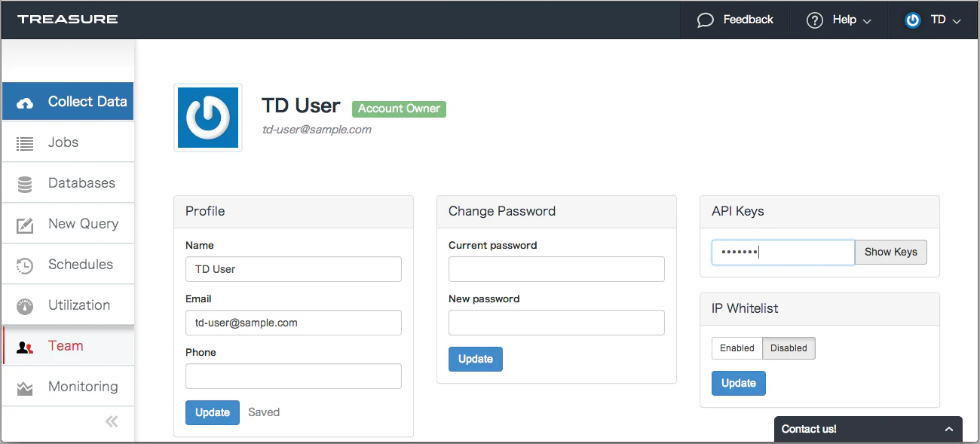
Task: Open Schedules from the sidebar
Action: pyautogui.click(x=68, y=265)
